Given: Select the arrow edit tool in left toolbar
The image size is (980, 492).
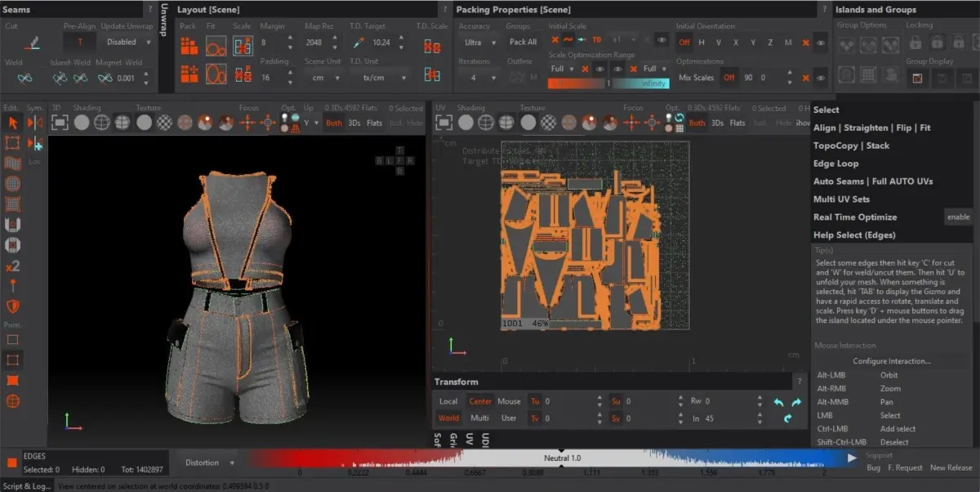Looking at the screenshot, I should 12,123.
